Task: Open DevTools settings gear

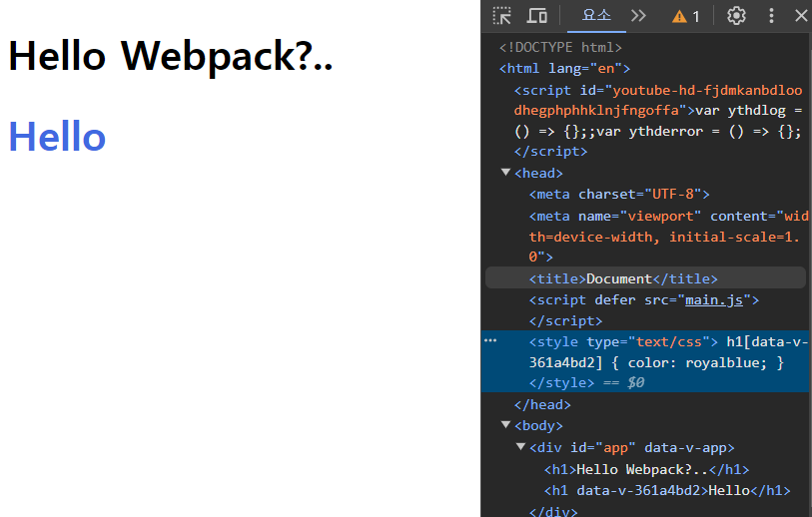Action: [x=736, y=16]
